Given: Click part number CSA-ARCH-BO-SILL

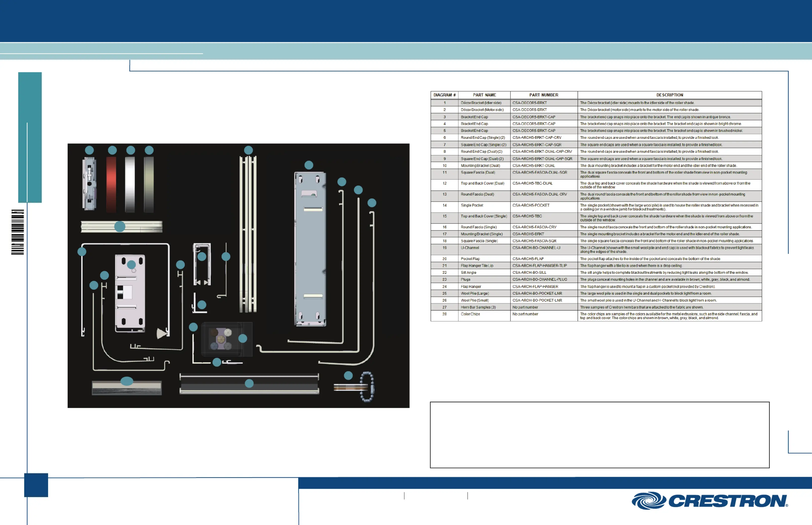Looking at the screenshot, I should [x=529, y=272].
